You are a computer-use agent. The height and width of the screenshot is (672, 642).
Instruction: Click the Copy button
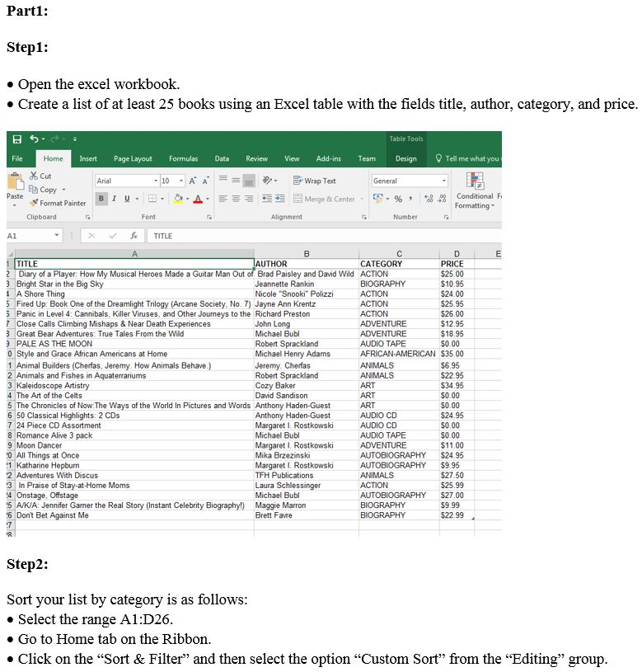tap(43, 190)
